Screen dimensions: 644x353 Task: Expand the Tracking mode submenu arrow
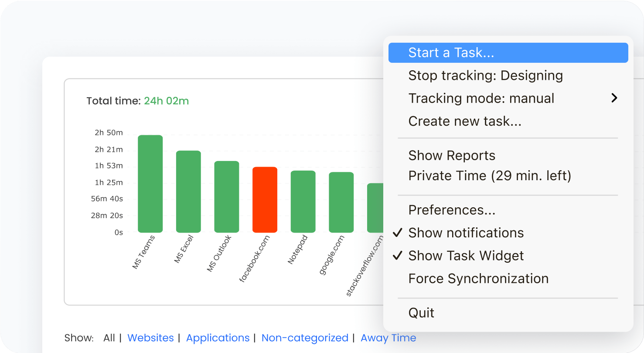click(x=614, y=98)
